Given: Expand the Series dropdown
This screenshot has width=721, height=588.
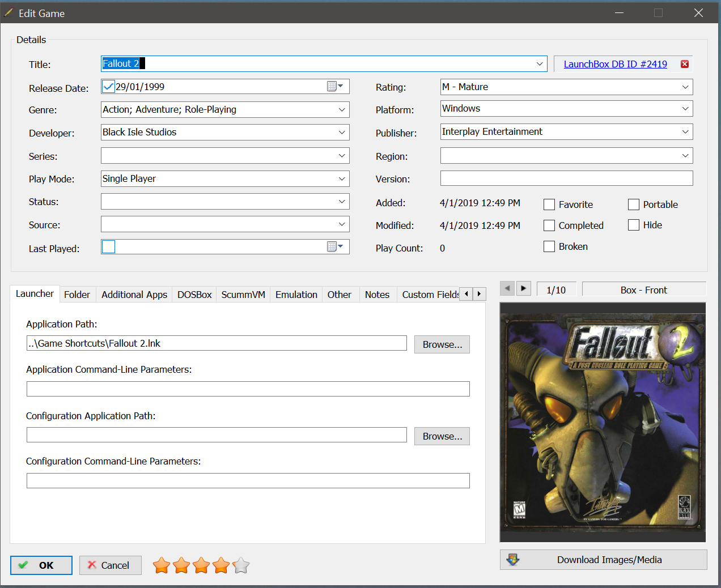Looking at the screenshot, I should point(342,155).
